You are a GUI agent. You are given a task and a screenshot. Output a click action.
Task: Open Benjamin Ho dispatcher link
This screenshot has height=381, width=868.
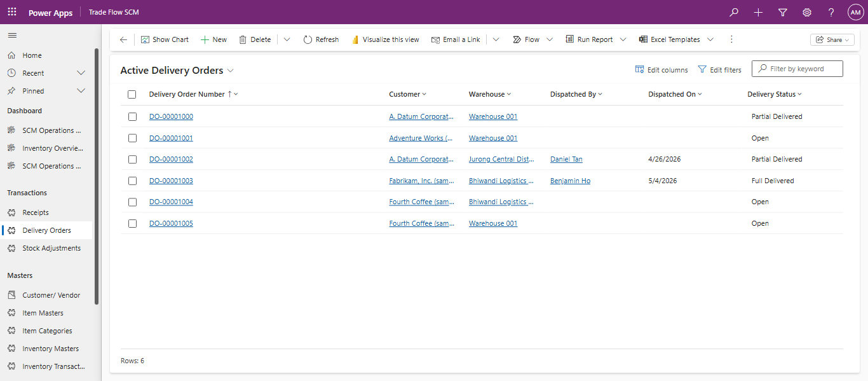pos(570,181)
